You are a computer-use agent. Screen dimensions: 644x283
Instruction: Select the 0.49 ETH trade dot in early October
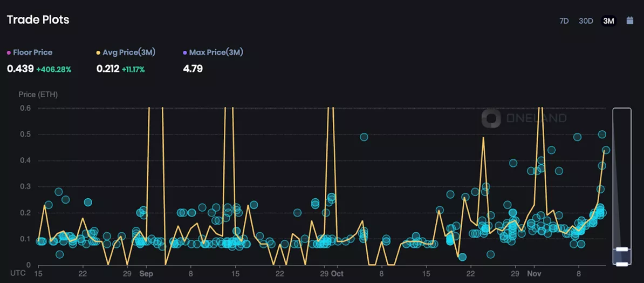pos(364,137)
